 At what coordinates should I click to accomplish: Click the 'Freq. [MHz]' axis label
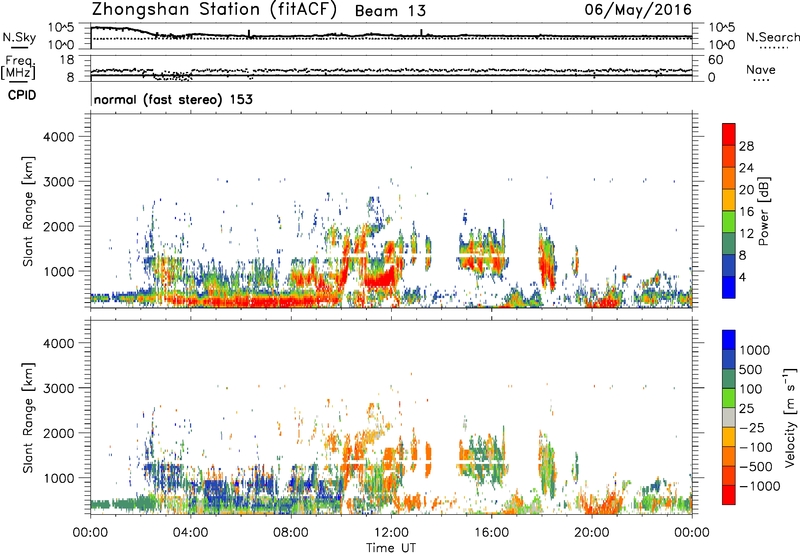coord(19,67)
